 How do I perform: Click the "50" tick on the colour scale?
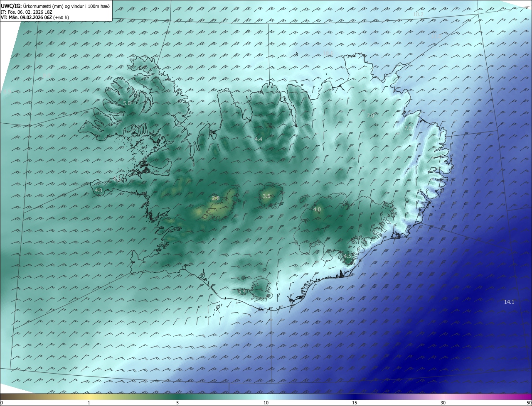coord(529,403)
